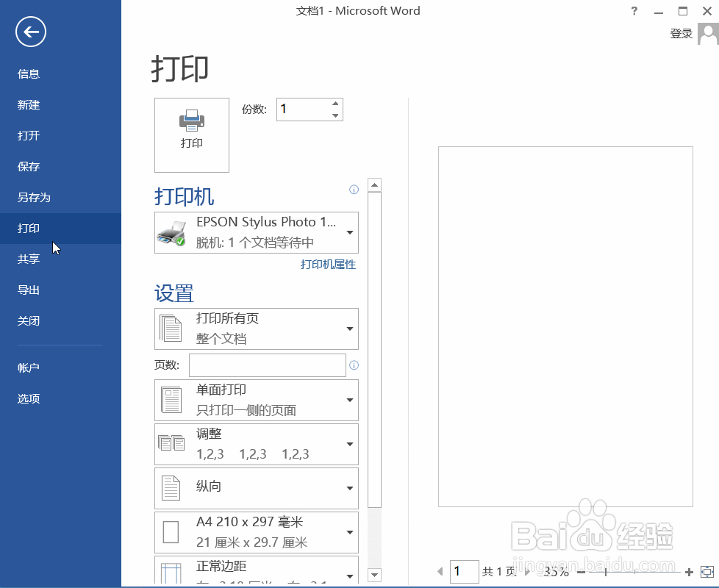Screen dimensions: 719x588
Task: Open the help question mark icon
Action: pyautogui.click(x=634, y=11)
